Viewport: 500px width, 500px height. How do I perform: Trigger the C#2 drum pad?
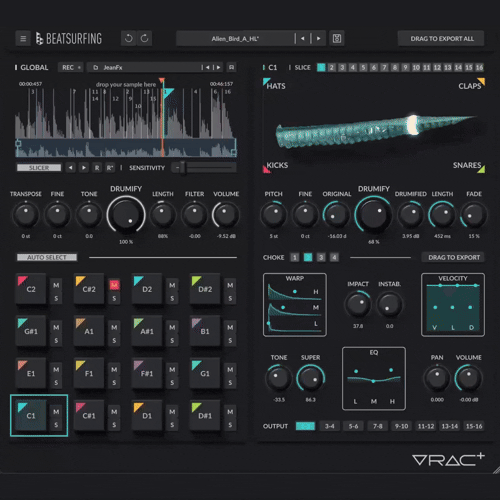pos(89,289)
